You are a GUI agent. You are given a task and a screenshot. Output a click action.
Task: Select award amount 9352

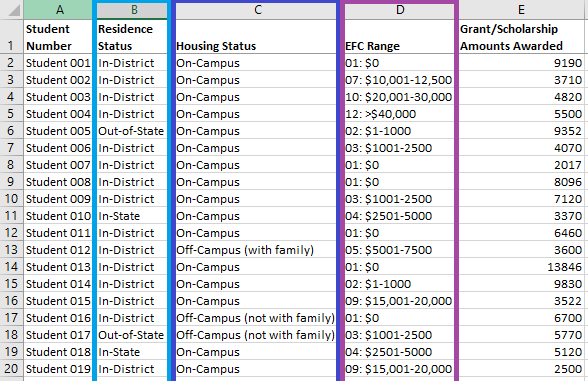tap(521, 131)
